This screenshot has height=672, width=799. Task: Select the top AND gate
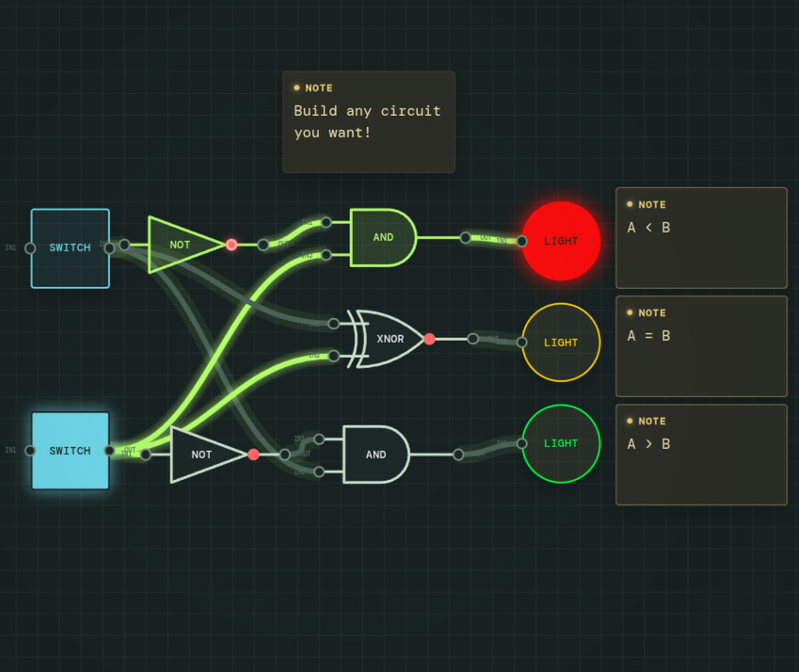383,237
